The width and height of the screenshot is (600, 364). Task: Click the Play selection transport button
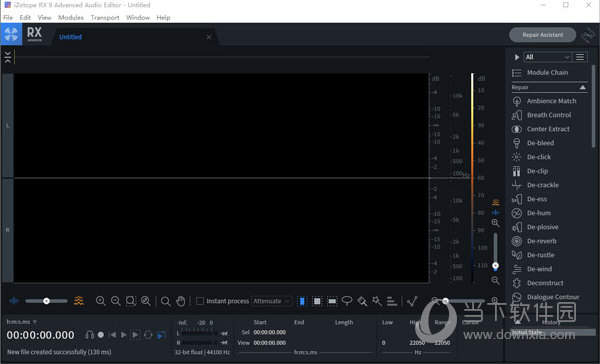point(135,335)
